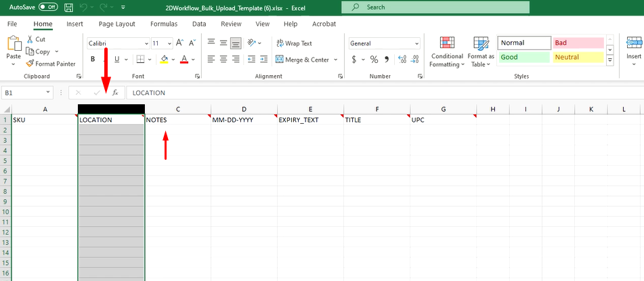Toggle Bold formatting
Image resolution: width=644 pixels, height=281 pixels.
(93, 60)
